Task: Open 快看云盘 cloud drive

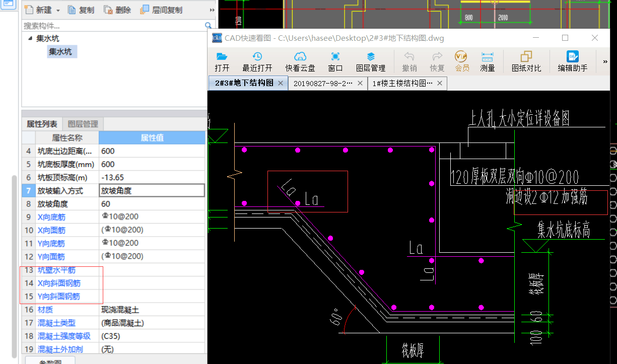Action: (300, 61)
